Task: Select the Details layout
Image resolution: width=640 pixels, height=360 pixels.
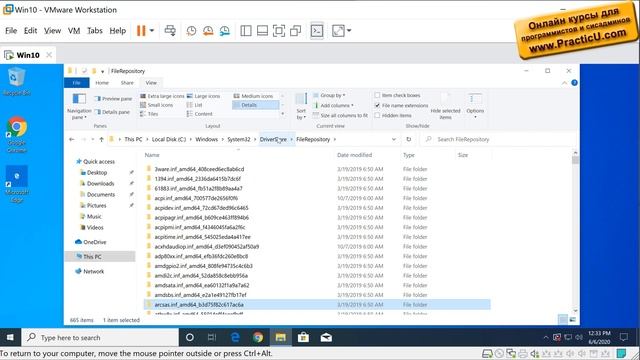Action: (x=256, y=105)
